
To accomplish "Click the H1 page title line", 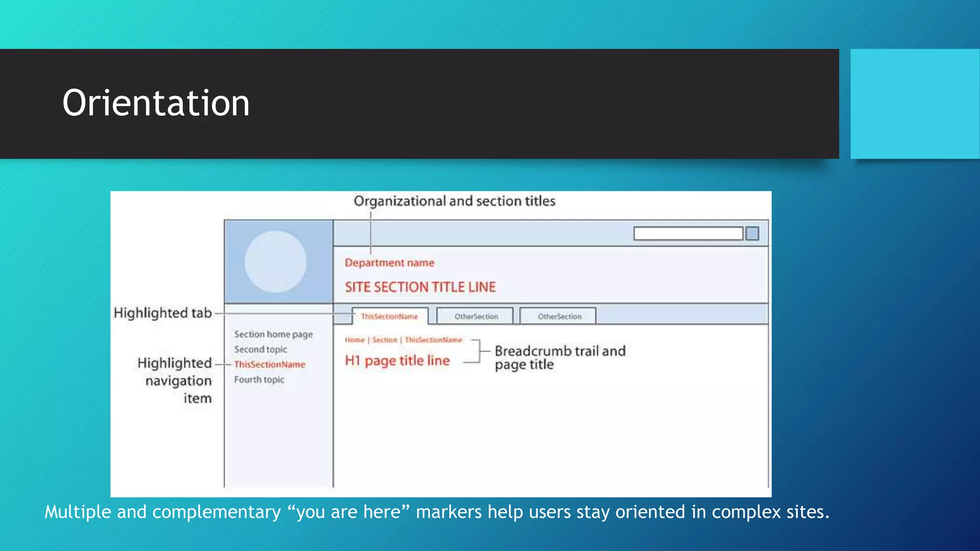I will coord(397,361).
